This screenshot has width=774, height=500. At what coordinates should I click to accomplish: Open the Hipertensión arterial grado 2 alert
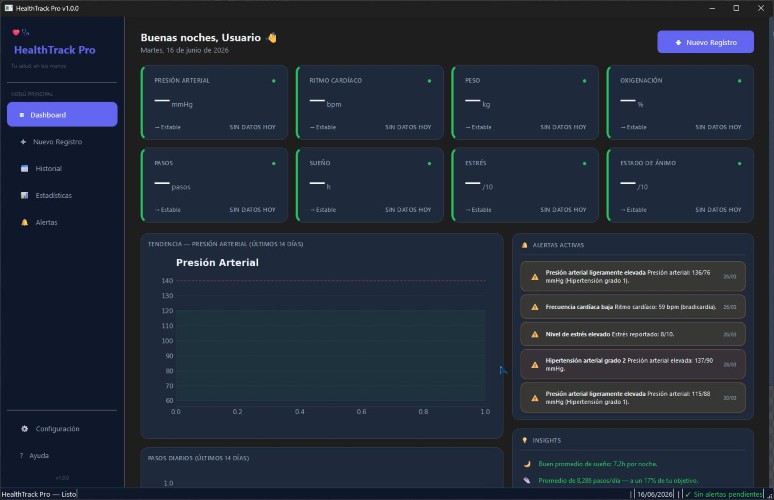(633, 364)
